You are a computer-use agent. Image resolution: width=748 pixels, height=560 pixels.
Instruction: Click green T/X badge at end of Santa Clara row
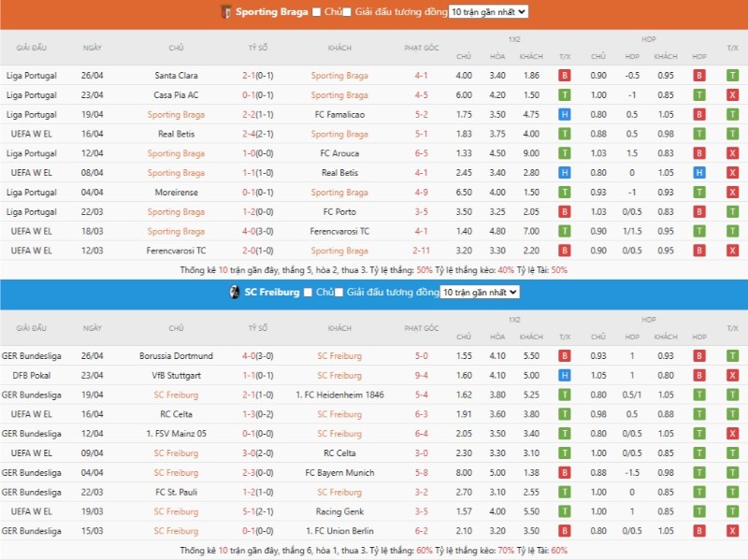pos(732,76)
